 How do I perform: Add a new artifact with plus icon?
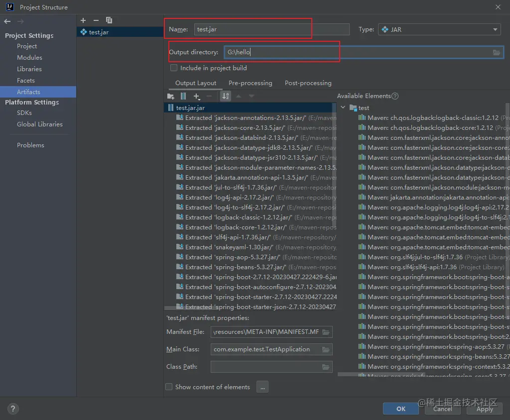pos(83,20)
